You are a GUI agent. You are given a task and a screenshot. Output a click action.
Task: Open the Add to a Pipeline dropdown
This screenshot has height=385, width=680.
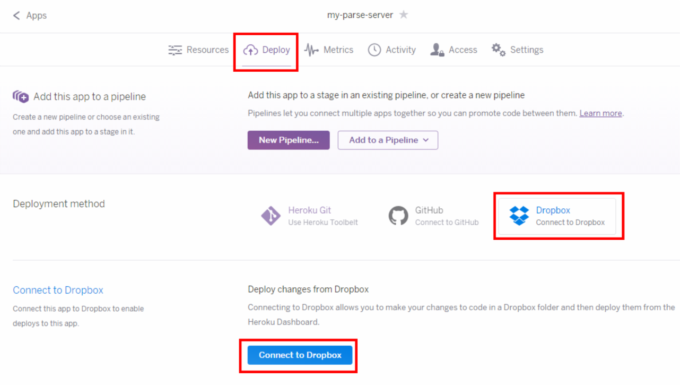click(x=388, y=140)
